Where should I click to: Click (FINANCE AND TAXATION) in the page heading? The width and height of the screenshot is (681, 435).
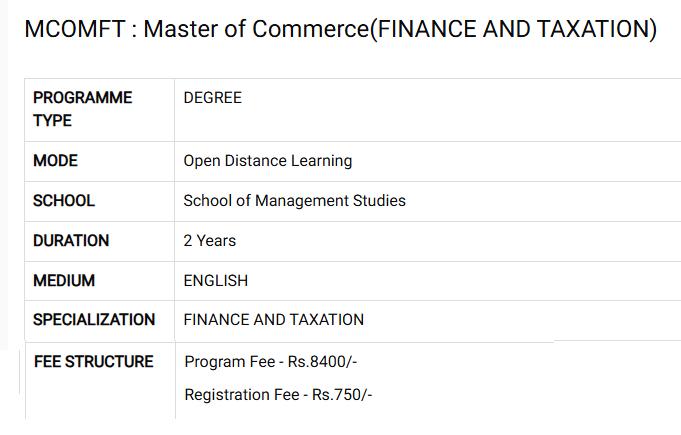tap(513, 30)
